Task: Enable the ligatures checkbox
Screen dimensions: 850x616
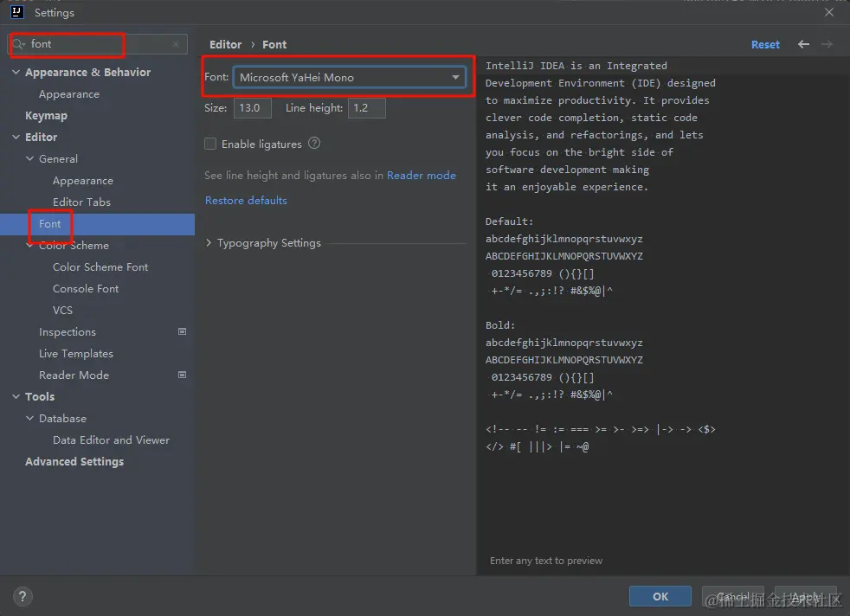Action: click(210, 144)
